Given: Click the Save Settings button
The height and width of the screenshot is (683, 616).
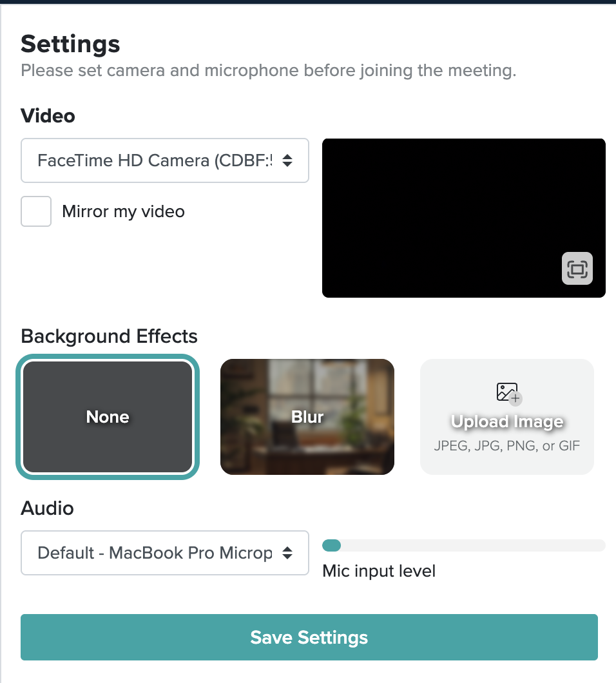Looking at the screenshot, I should pyautogui.click(x=309, y=637).
